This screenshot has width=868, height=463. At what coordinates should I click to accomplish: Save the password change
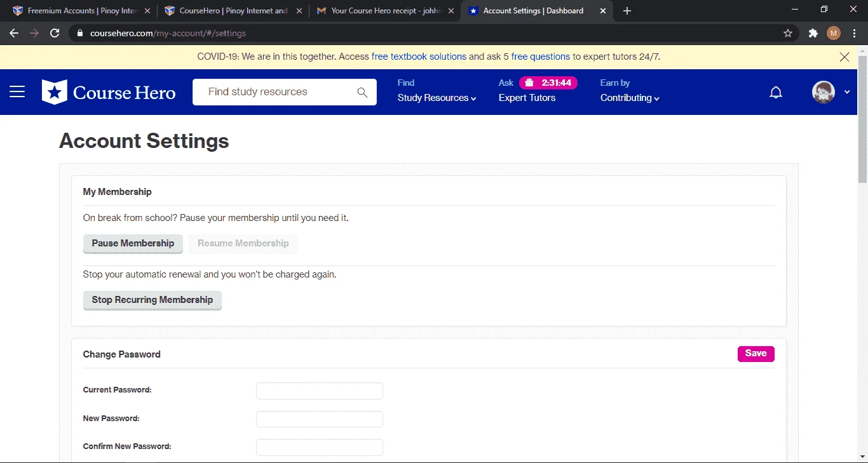tap(756, 354)
